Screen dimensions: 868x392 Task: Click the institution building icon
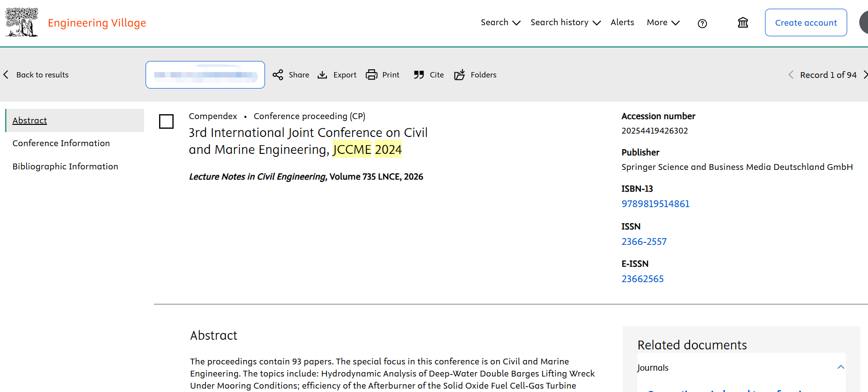coord(743,23)
